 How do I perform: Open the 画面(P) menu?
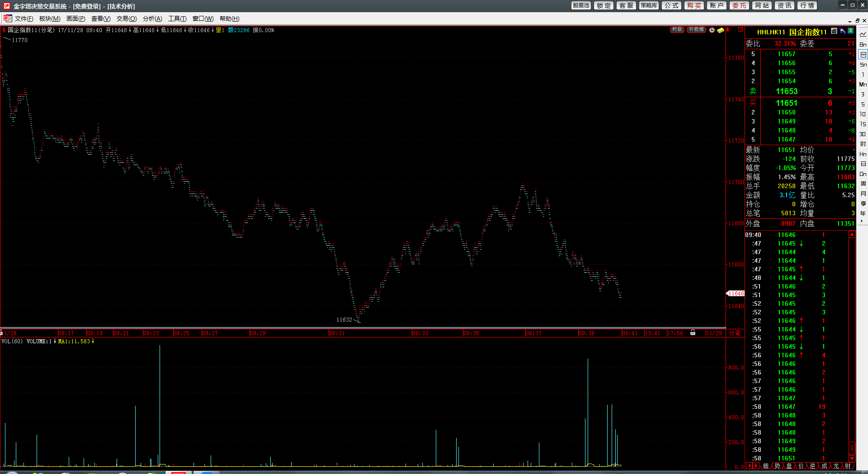click(x=75, y=19)
